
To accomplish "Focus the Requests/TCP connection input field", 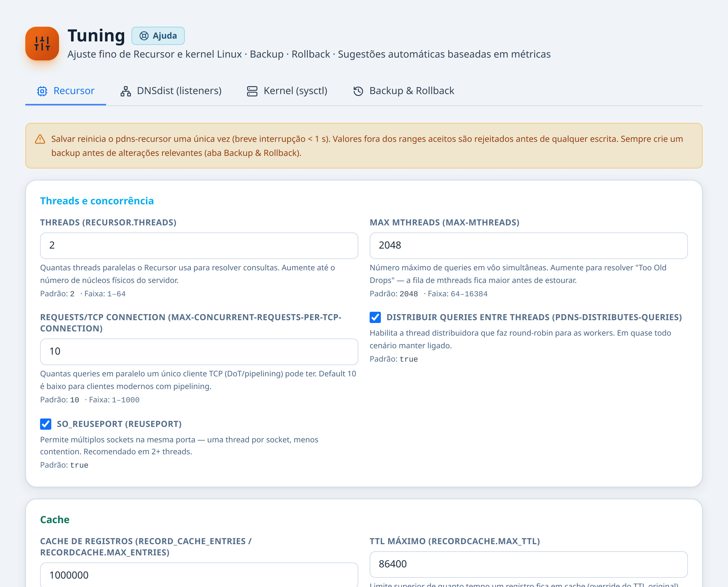I will pyautogui.click(x=199, y=352).
